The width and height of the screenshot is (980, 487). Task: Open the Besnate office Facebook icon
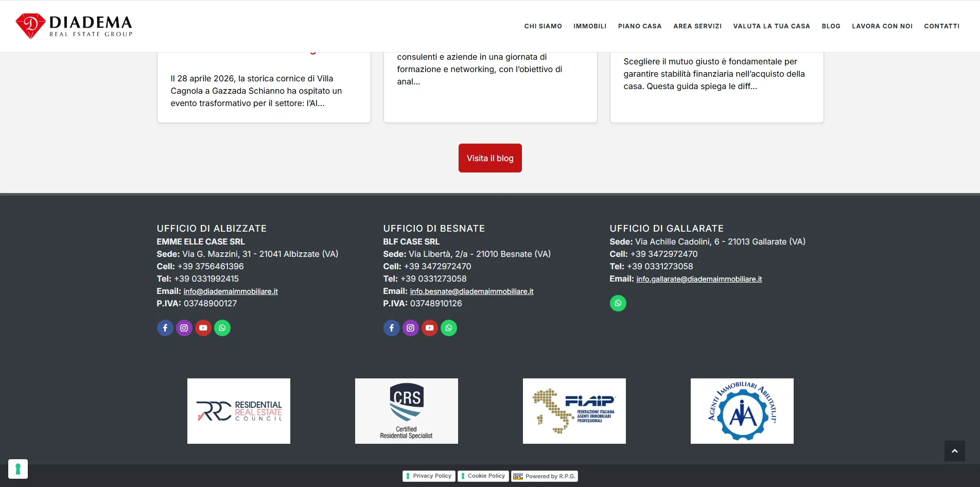coord(392,328)
